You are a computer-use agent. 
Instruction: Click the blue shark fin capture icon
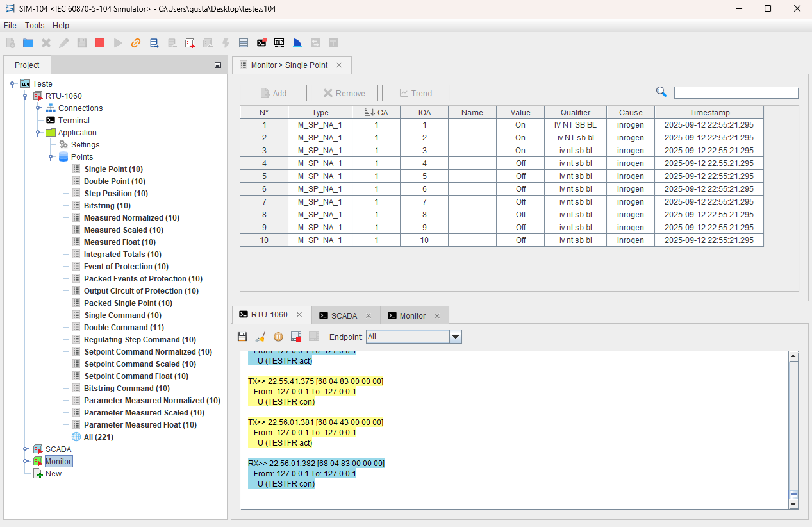point(297,43)
